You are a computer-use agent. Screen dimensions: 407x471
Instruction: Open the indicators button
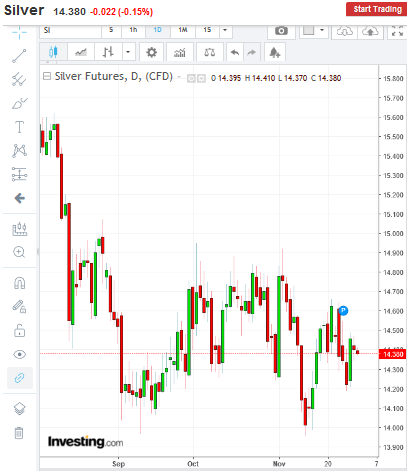pos(180,52)
